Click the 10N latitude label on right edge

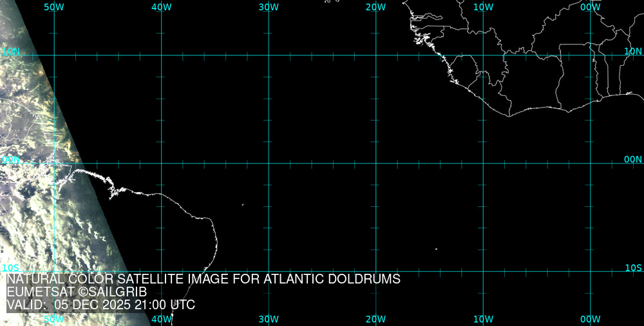click(633, 51)
